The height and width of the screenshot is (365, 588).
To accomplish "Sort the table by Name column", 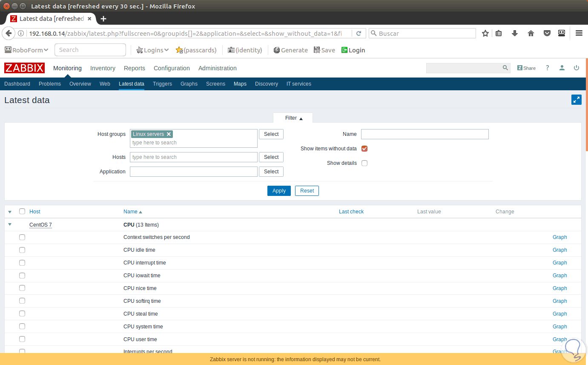I will point(132,212).
